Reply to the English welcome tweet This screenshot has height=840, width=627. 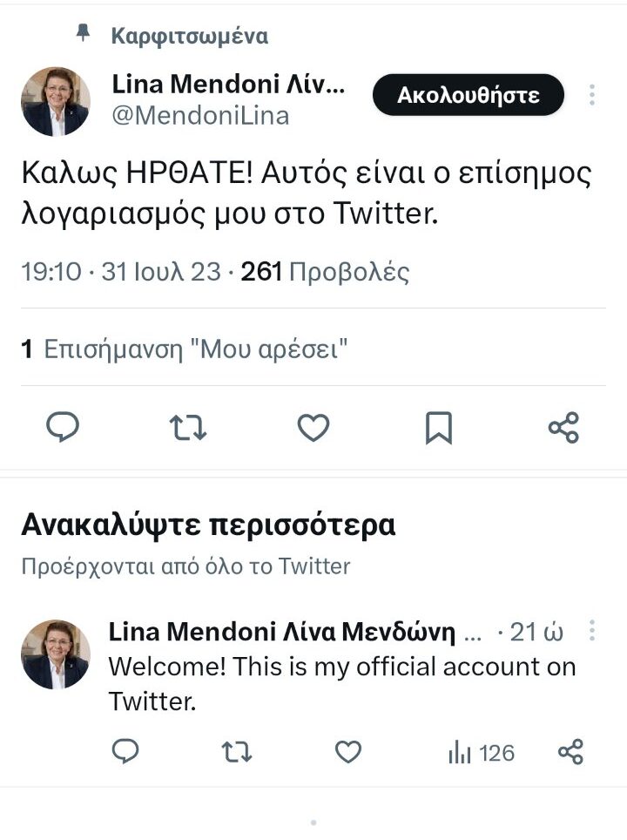pyautogui.click(x=127, y=751)
